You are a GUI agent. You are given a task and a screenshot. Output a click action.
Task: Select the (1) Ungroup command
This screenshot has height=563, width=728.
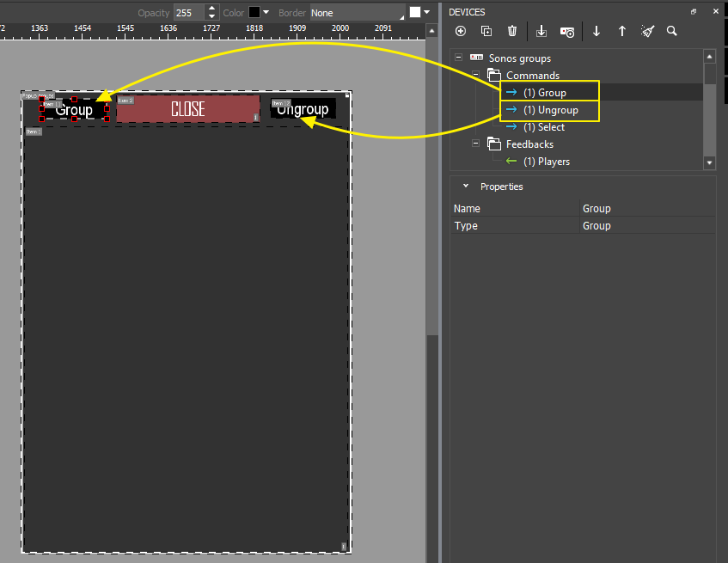550,110
